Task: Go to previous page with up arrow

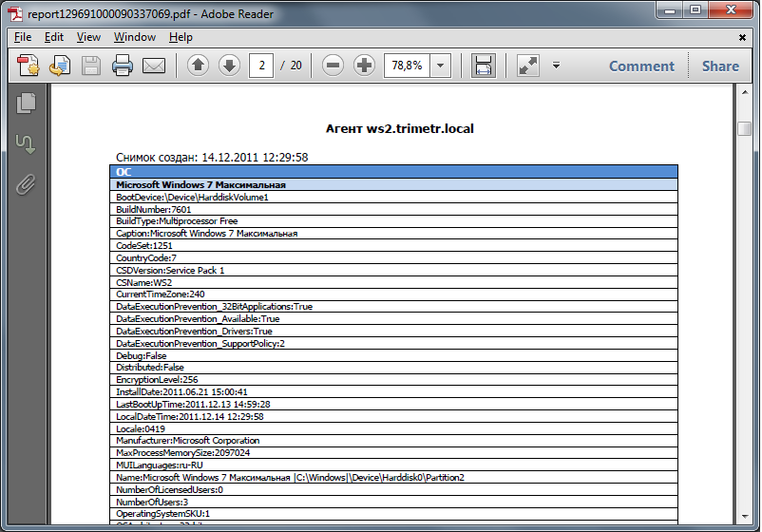Action: [x=198, y=66]
